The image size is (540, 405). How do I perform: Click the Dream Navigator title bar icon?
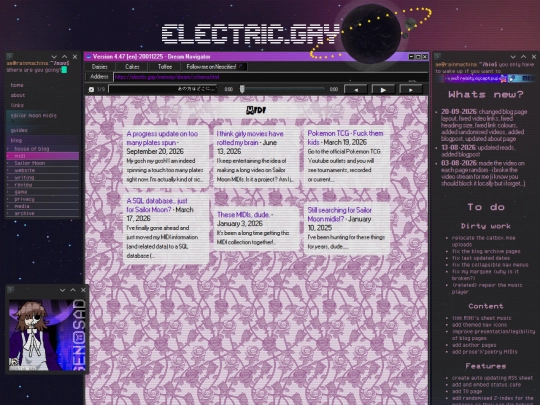(x=89, y=56)
